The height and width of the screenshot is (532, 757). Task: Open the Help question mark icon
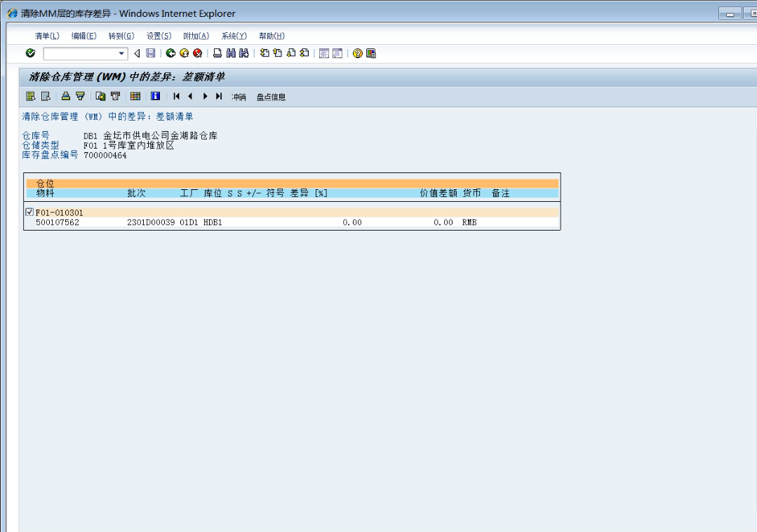357,53
